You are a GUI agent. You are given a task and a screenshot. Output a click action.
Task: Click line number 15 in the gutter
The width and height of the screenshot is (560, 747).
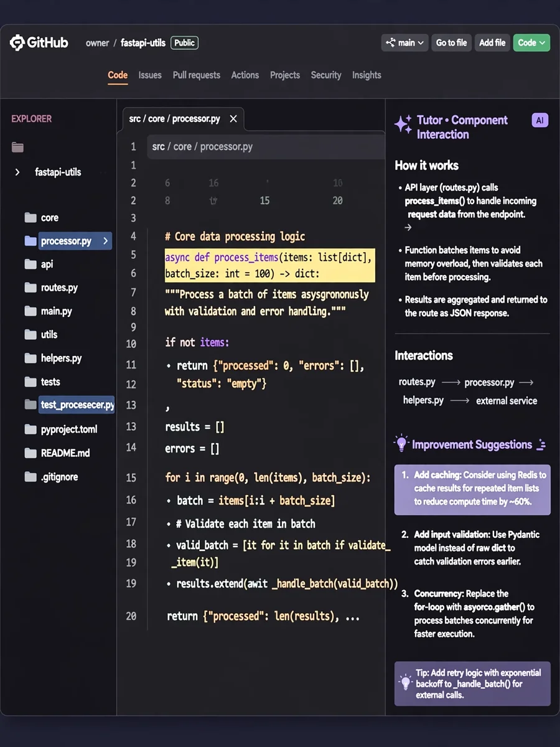tap(131, 477)
